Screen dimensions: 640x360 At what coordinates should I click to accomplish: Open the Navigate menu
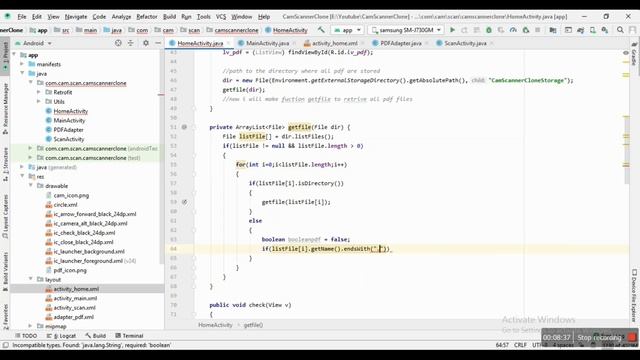point(76,17)
